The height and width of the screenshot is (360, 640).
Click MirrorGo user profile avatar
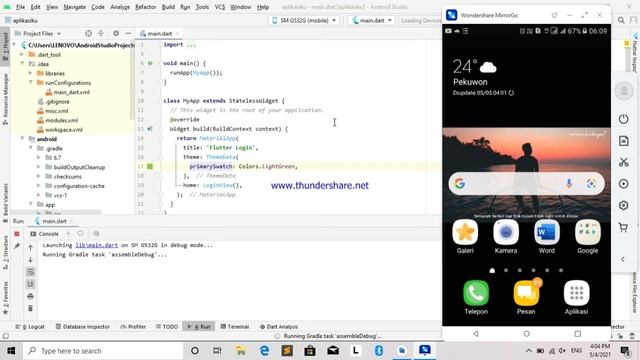(x=624, y=90)
